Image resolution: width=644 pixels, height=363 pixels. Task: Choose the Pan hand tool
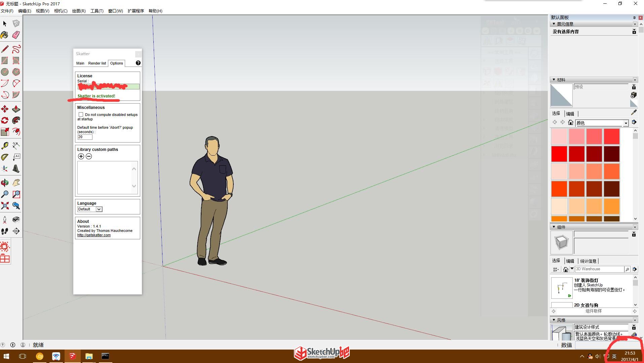click(16, 183)
